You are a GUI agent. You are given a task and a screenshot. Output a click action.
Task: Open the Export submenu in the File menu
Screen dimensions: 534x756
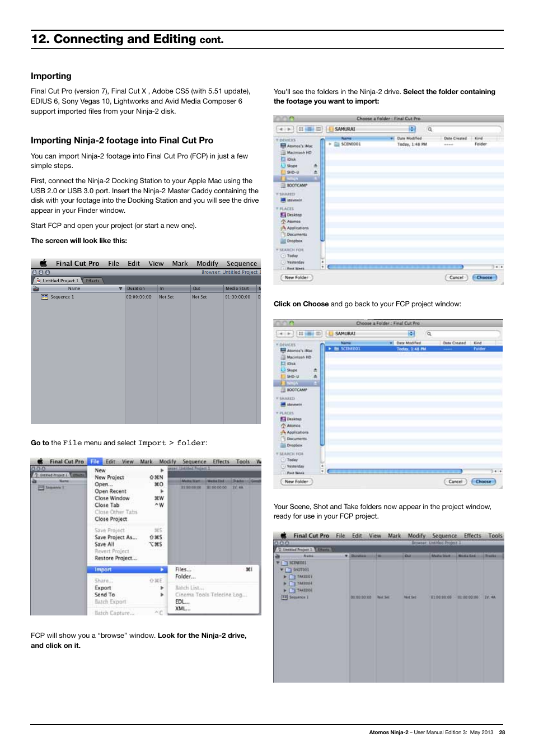click(x=128, y=588)
